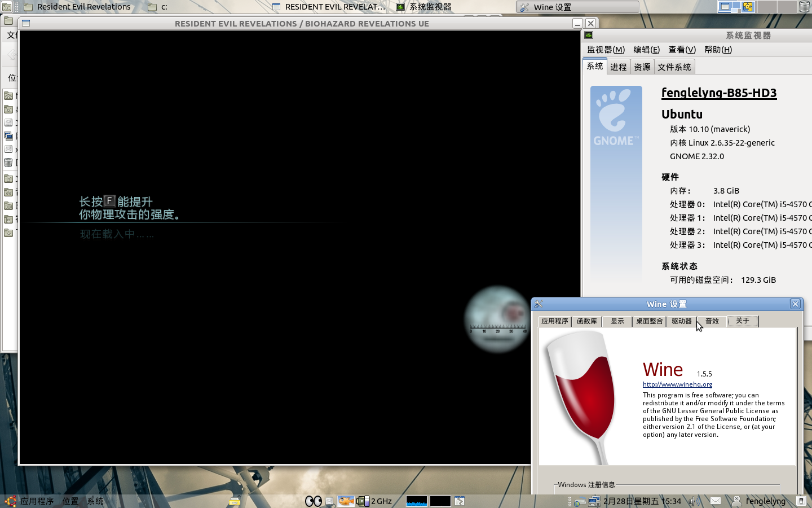Click the 内存 3.8 GiB value

point(726,191)
